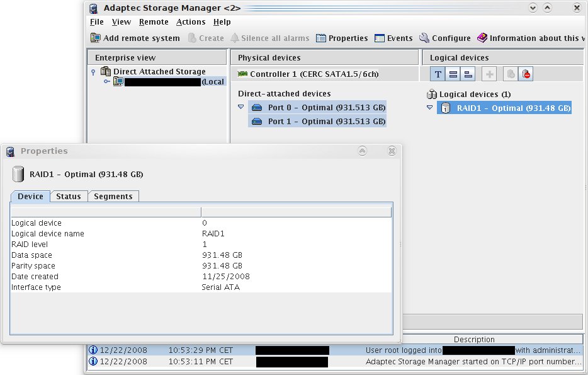Open the Events viewer from toolbar
Image resolution: width=588 pixels, height=375 pixels.
tap(393, 38)
